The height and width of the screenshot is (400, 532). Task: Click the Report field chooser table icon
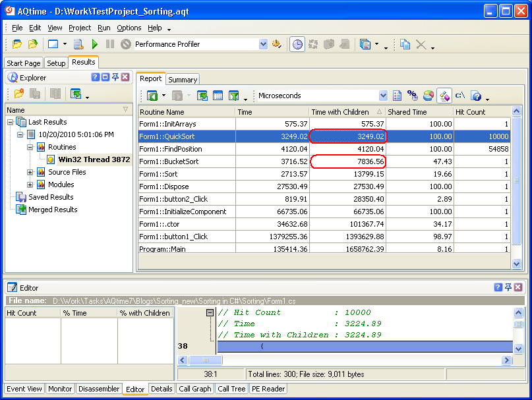pos(218,96)
